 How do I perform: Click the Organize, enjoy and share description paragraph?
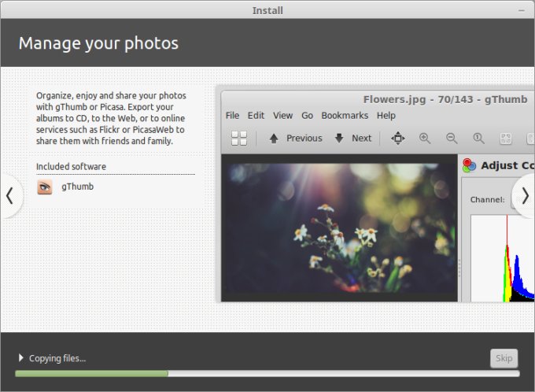111,118
